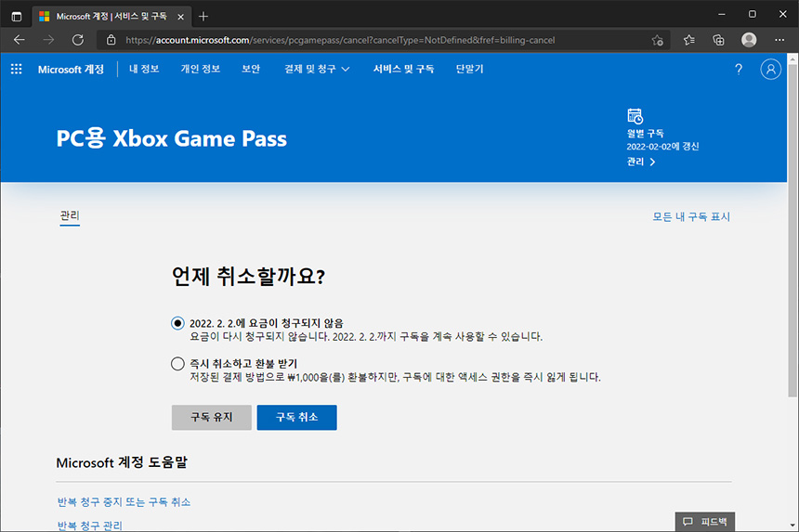Click the 월별 구독 label
The image size is (799, 532).
point(645,134)
